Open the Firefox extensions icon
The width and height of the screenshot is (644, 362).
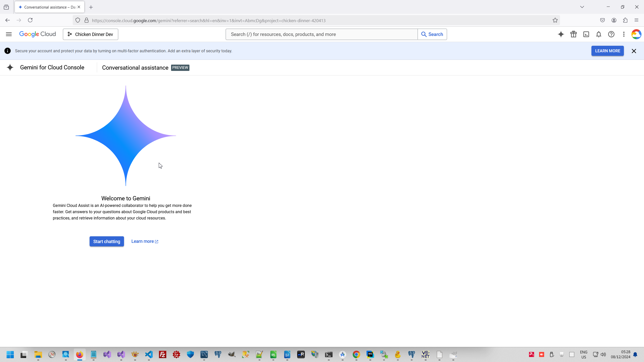pos(625,20)
